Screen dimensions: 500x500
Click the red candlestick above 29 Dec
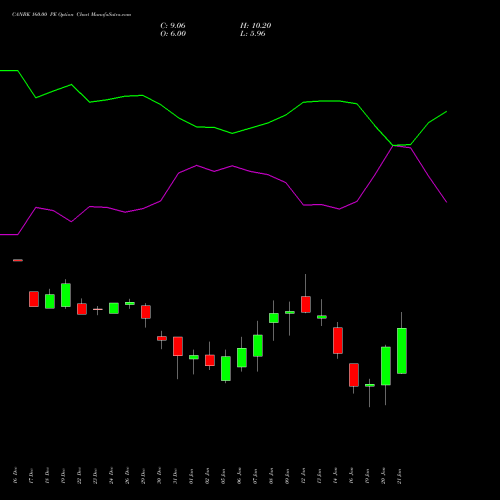tap(146, 312)
